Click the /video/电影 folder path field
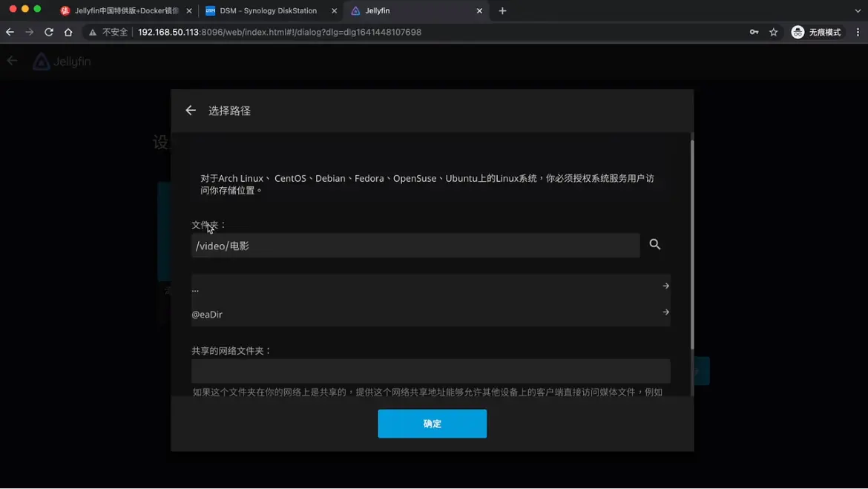 coord(415,246)
